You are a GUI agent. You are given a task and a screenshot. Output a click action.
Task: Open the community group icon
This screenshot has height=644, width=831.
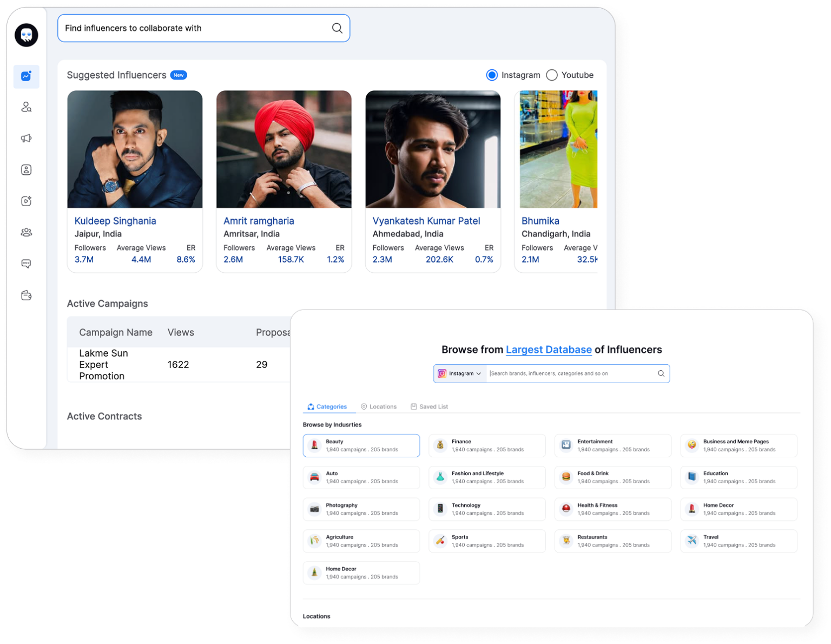coord(26,232)
